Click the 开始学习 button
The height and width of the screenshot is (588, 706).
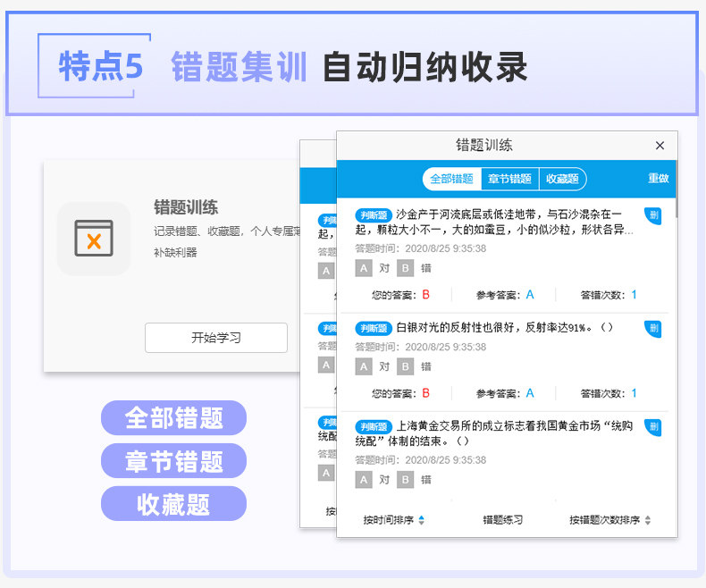coord(216,338)
